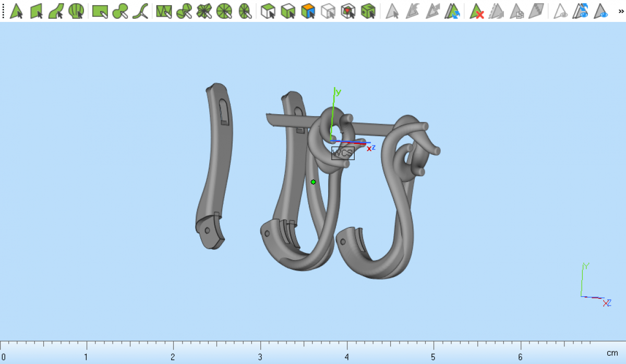Click the triangle with red X icon
Viewport: 626px width, 364px height.
tap(477, 11)
